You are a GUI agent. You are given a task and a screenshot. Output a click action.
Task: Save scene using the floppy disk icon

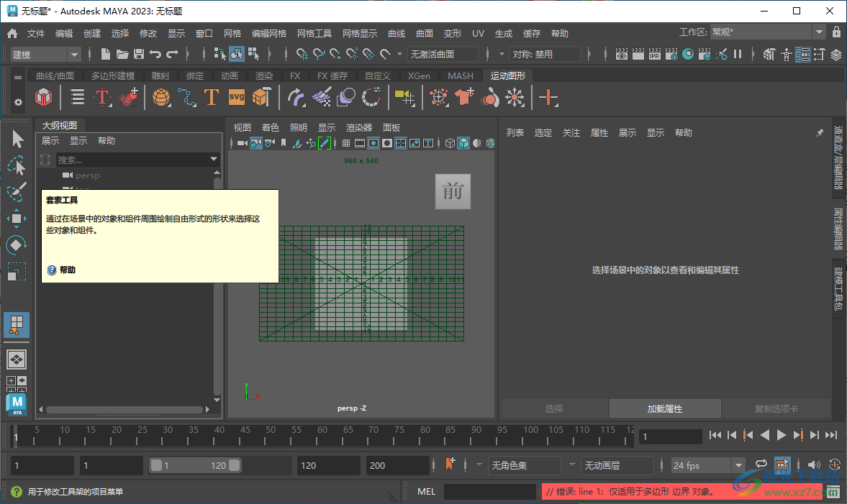point(139,54)
